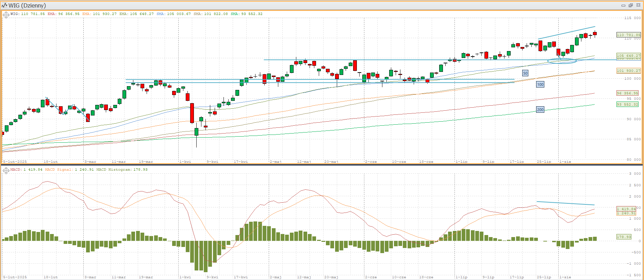Restore the chart window using the restore icon
The height and width of the screenshot is (280, 644).
(x=631, y=5)
